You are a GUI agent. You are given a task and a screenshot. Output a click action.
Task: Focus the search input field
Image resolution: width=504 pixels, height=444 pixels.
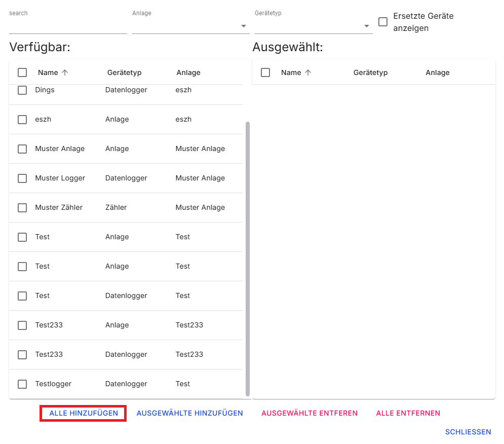coord(68,26)
